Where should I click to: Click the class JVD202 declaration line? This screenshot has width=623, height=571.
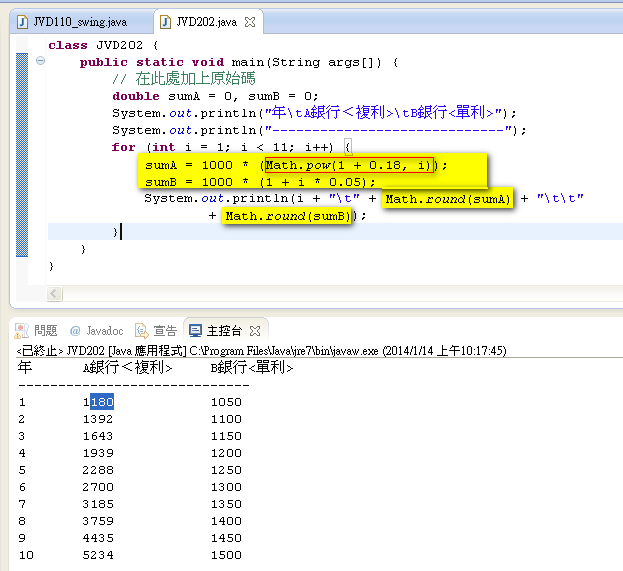click(103, 45)
